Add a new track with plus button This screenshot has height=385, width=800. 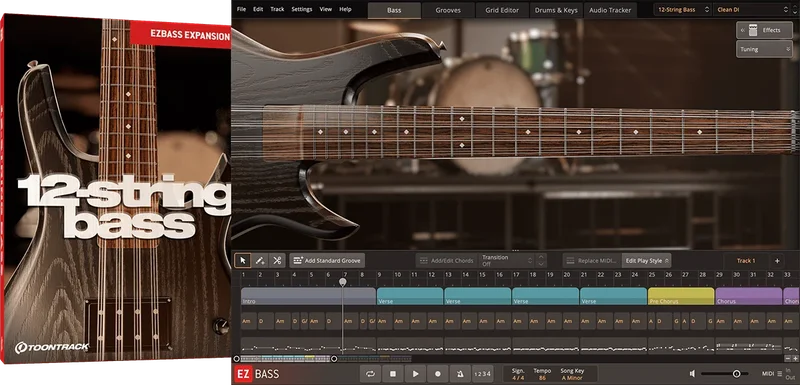[777, 261]
